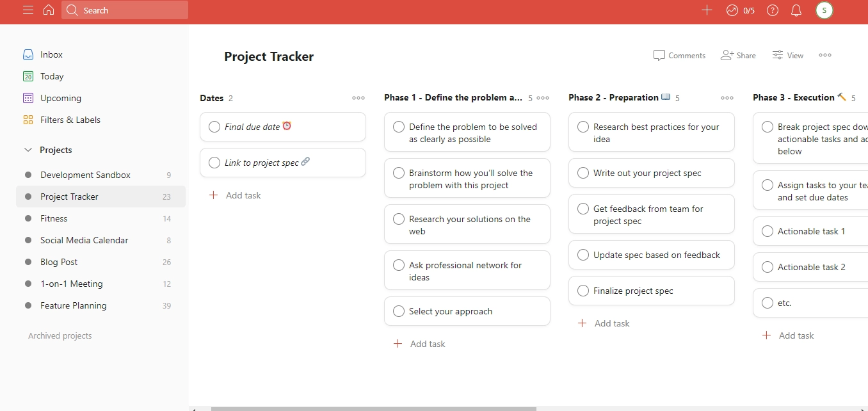Open the Archived projects link
The width and height of the screenshot is (868, 411).
pyautogui.click(x=60, y=335)
